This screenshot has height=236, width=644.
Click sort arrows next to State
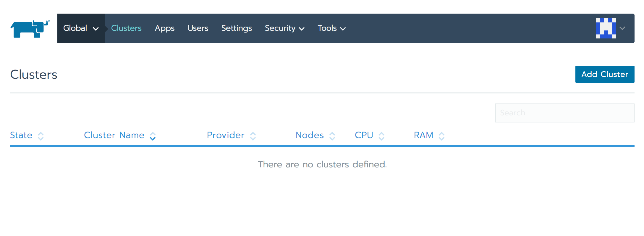pyautogui.click(x=41, y=136)
